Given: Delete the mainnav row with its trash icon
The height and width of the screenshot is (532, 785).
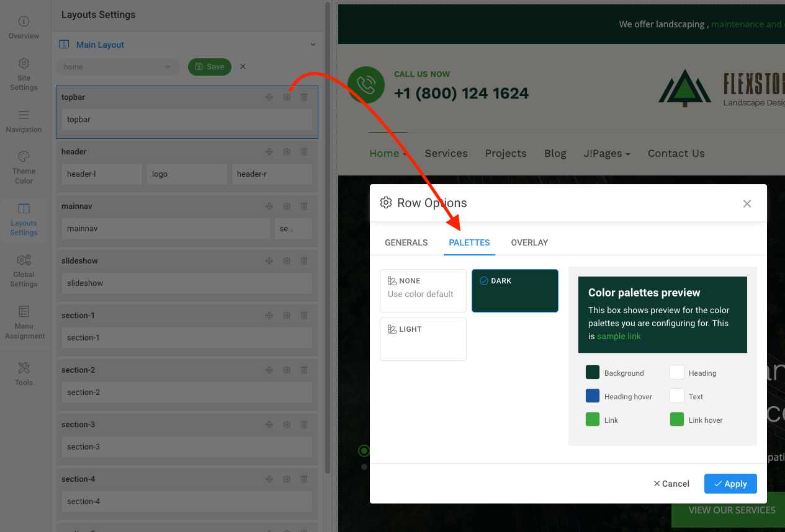Looking at the screenshot, I should point(304,206).
